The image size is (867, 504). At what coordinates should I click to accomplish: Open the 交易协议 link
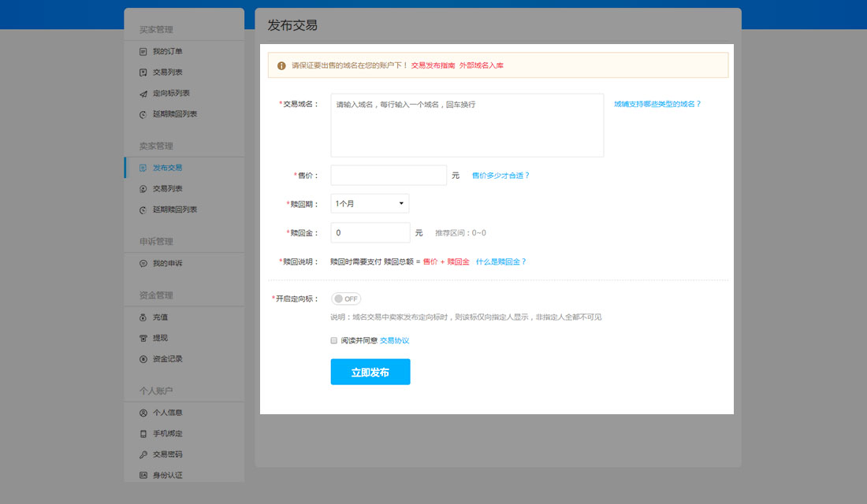pyautogui.click(x=394, y=341)
